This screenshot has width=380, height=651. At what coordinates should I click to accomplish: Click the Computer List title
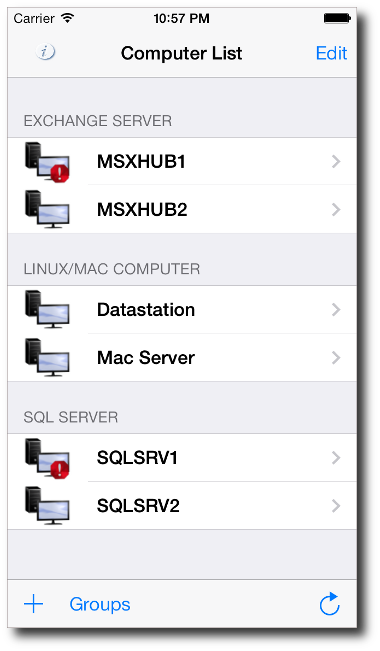click(181, 53)
